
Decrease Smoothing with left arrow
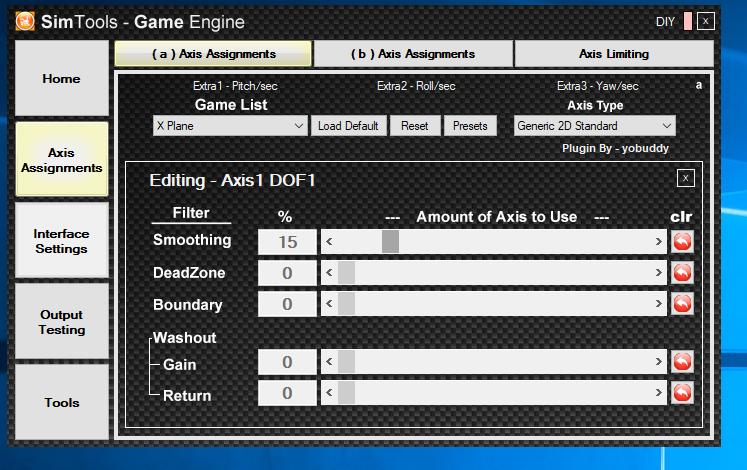pos(329,242)
